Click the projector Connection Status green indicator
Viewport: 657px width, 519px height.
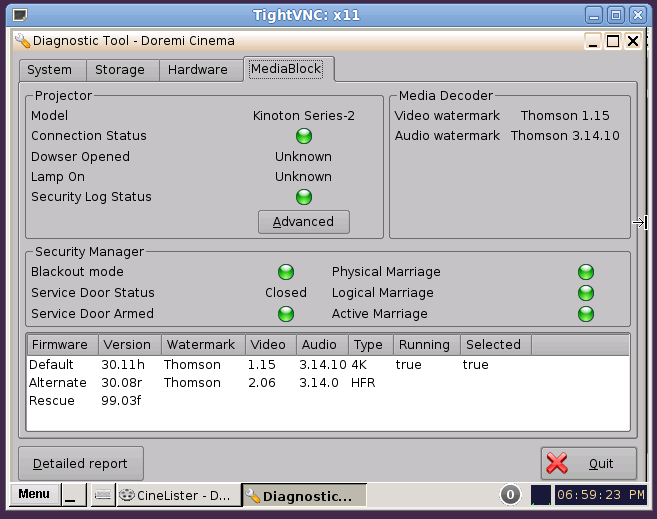click(x=304, y=136)
